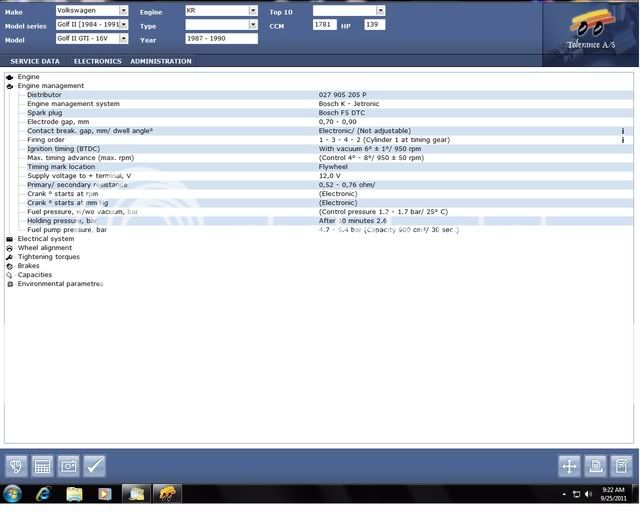Viewport: 640px width, 512px height.
Task: Click the first bottom toolbar icon left of the calculator
Action: [16, 466]
